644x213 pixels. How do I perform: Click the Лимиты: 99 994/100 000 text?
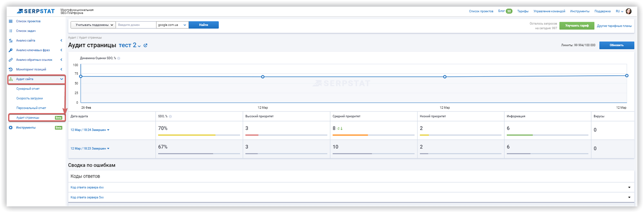(x=578, y=45)
